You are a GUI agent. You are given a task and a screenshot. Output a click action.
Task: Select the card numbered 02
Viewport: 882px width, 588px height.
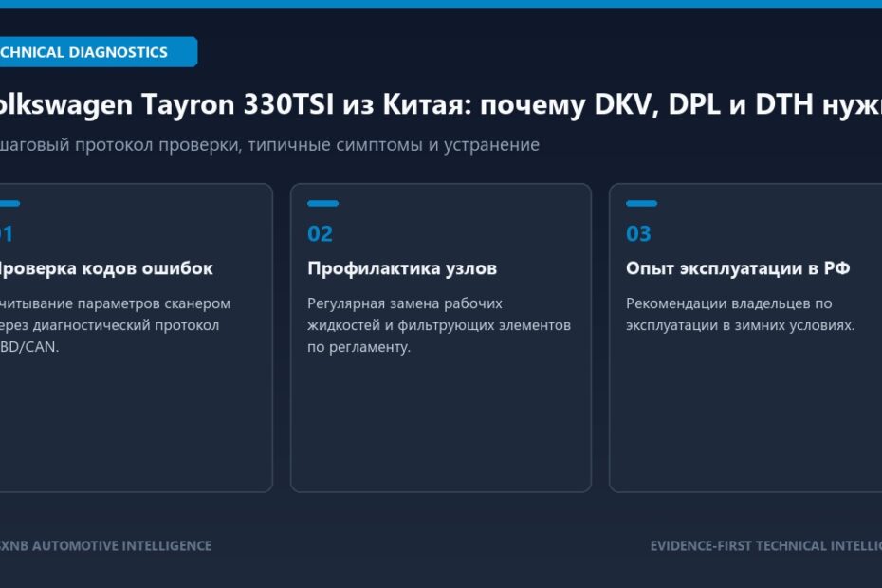(x=441, y=338)
